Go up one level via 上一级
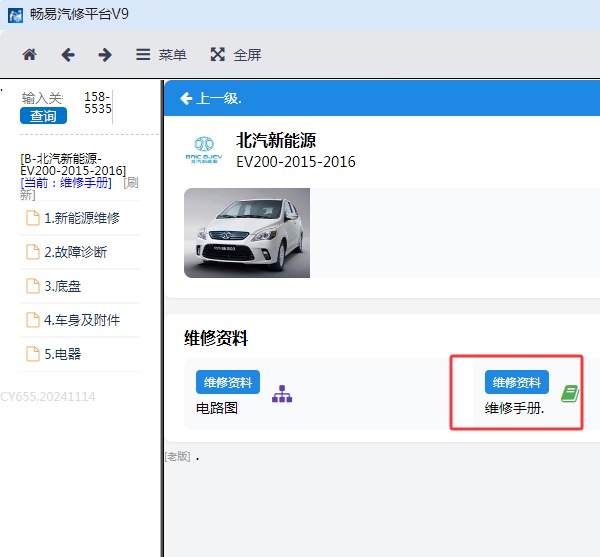600x557 pixels. 211,98
